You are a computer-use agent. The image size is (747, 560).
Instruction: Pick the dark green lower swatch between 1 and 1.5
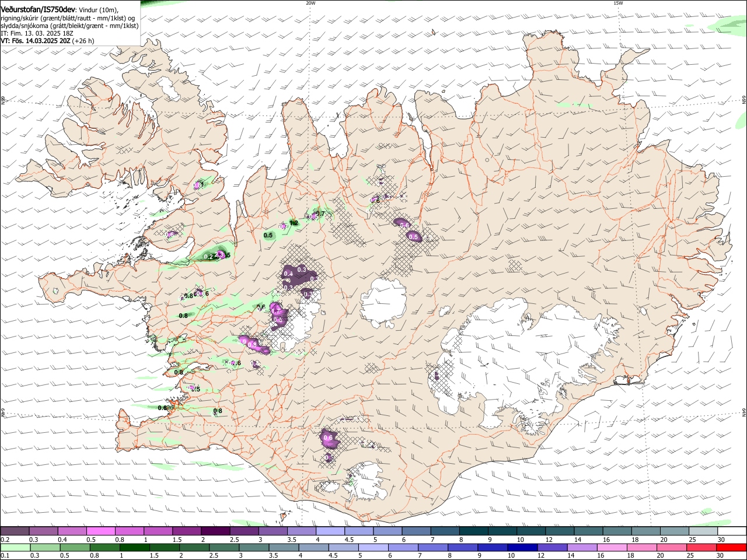click(x=134, y=548)
